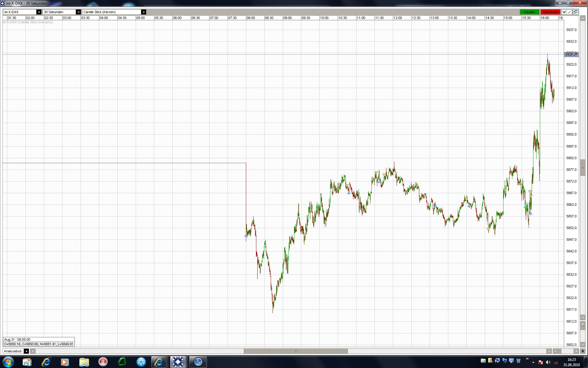Click the red Verkaufen sell button
The image size is (588, 368).
550,12
